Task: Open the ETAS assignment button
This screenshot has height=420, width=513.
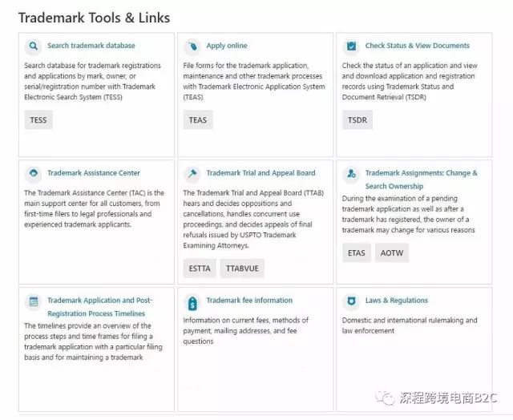Action: pos(357,252)
